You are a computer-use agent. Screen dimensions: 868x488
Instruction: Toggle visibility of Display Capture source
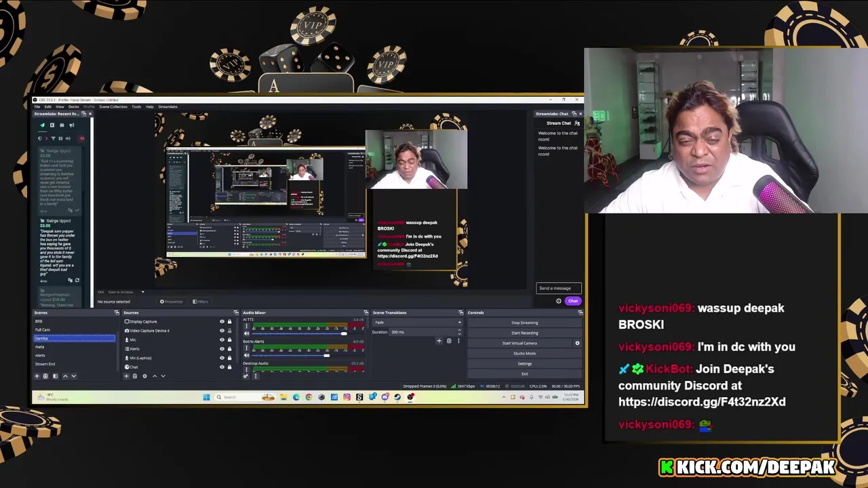(x=222, y=321)
